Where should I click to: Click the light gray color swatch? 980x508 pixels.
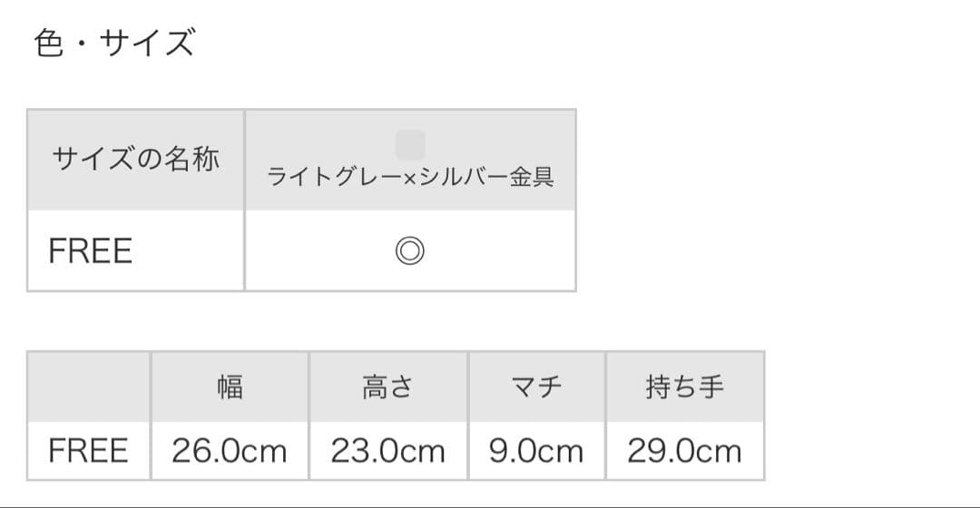pyautogui.click(x=410, y=145)
